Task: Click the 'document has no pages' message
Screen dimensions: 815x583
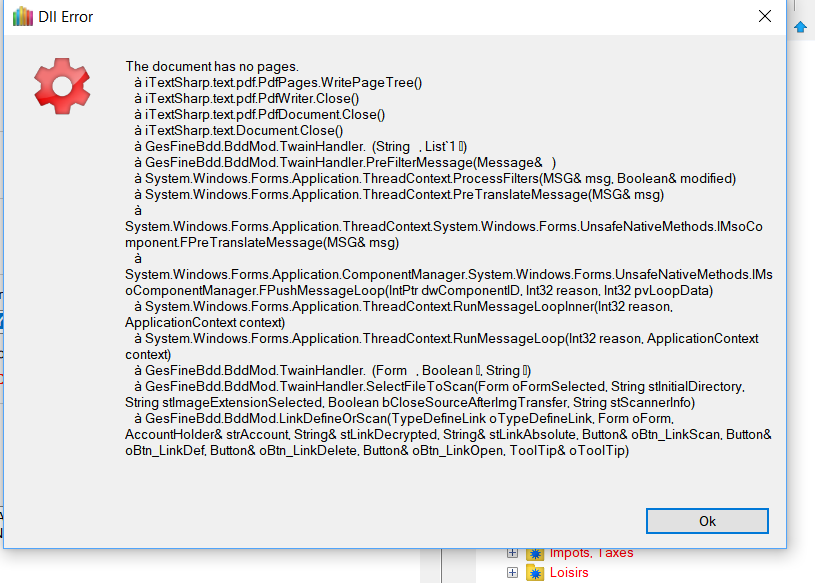Action: (x=212, y=66)
